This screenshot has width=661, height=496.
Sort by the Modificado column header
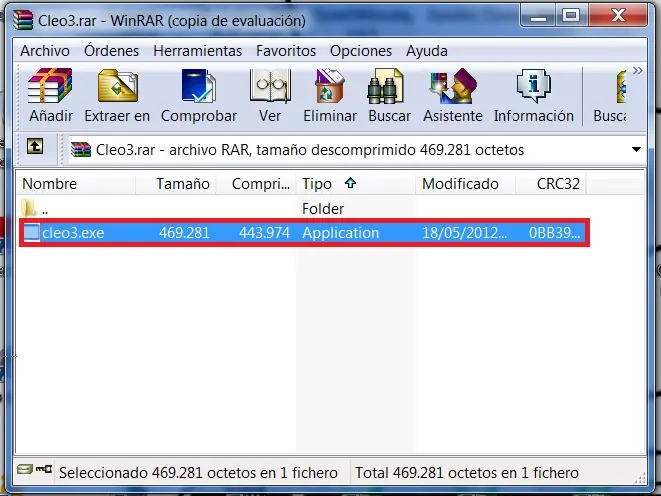point(465,184)
